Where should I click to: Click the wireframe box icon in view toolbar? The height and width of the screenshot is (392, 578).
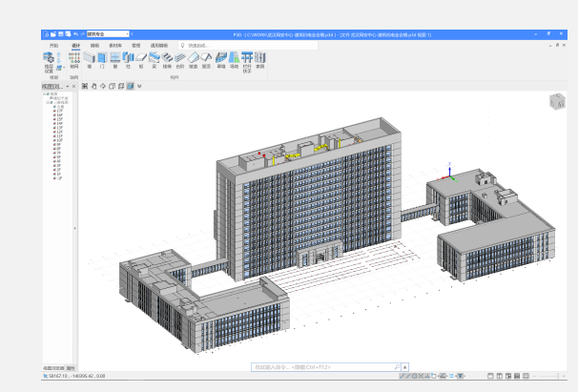[x=112, y=86]
